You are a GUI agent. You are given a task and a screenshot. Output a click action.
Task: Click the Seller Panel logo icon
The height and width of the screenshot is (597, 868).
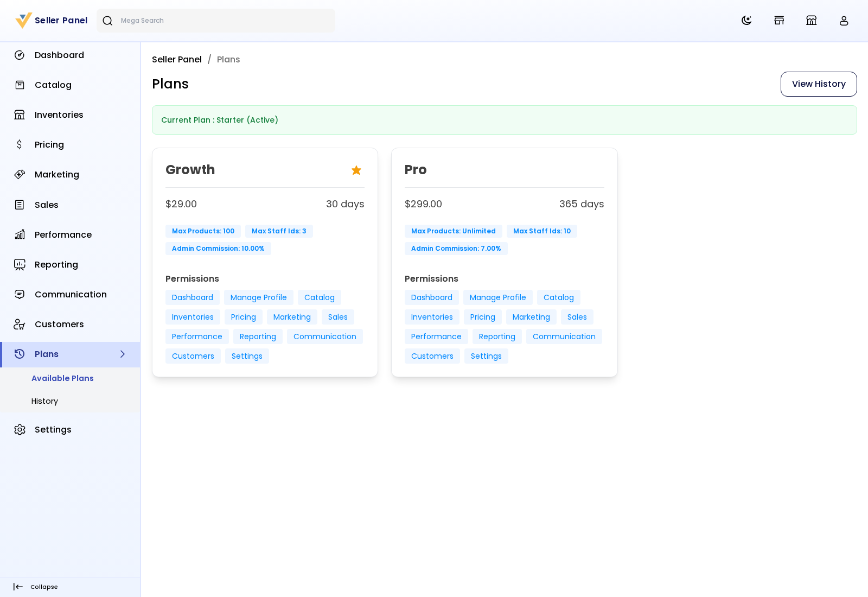pyautogui.click(x=24, y=21)
